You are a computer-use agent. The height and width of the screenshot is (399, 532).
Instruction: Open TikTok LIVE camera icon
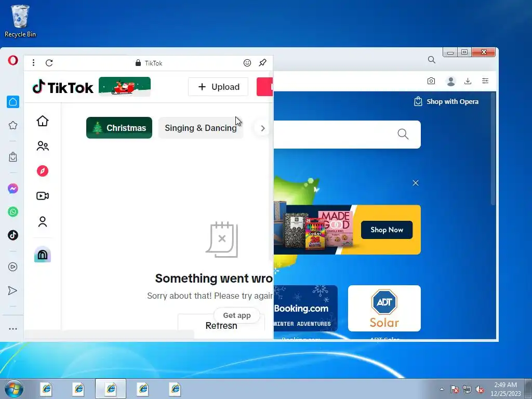coord(43,196)
